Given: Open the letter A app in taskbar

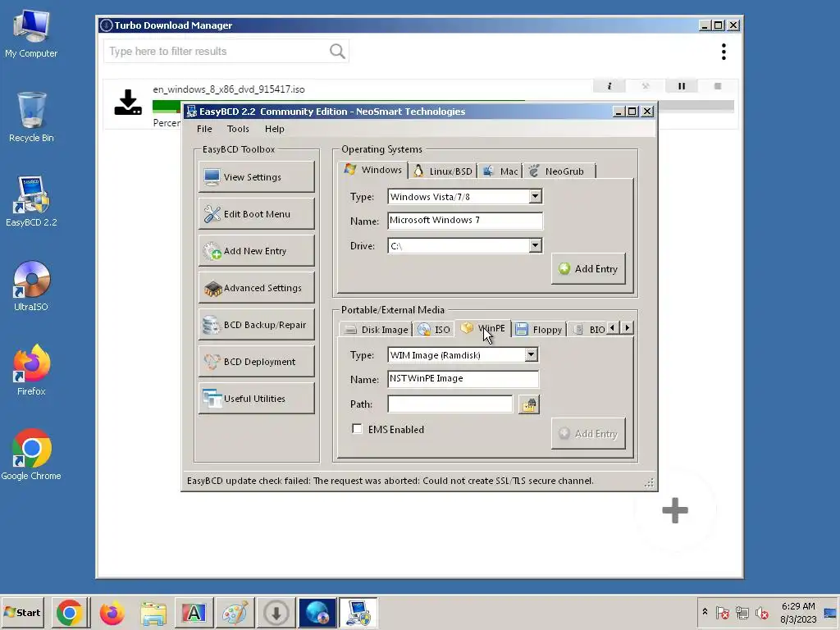Looking at the screenshot, I should tap(194, 613).
